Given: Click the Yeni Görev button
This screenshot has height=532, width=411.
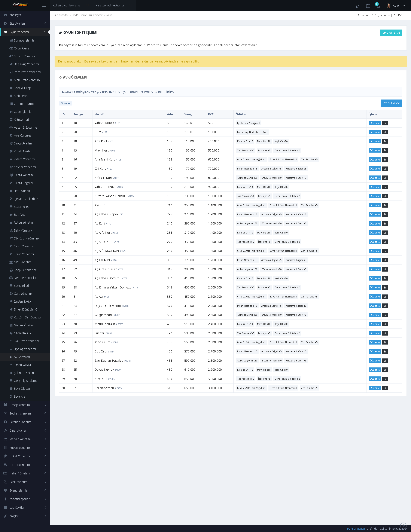Looking at the screenshot, I should click(x=392, y=103).
